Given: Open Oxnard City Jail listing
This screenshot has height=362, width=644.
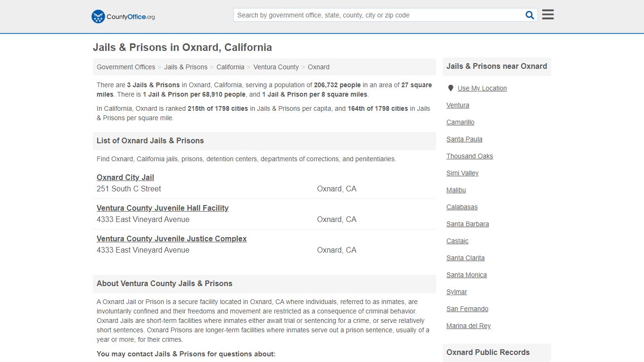Looking at the screenshot, I should 125,177.
